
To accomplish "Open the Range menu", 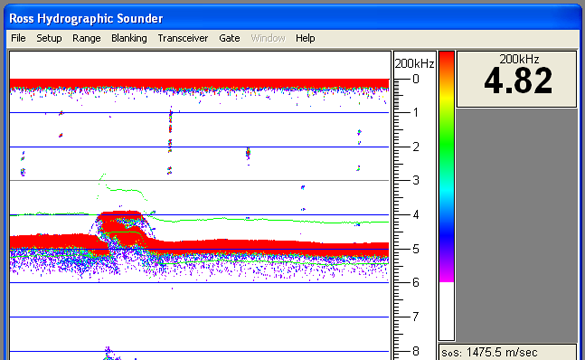I will [x=86, y=38].
